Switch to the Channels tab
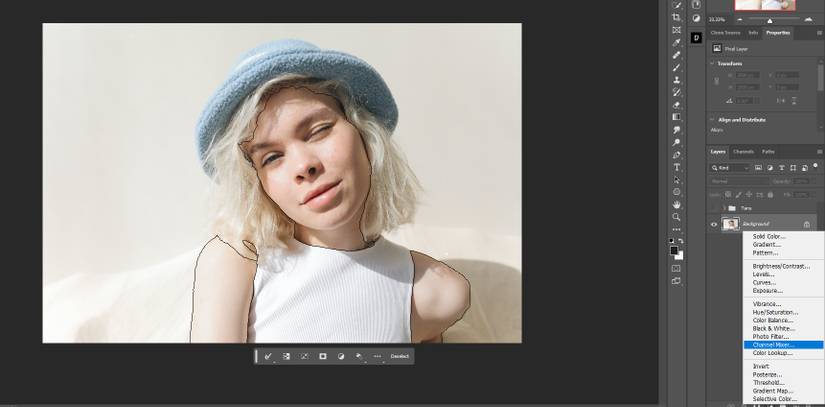This screenshot has height=407, width=825. 743,151
